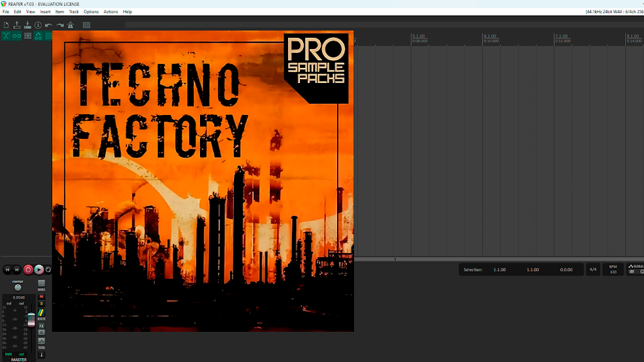Toggle item grouping chain-link icon
This screenshot has width=644, height=362.
[x=17, y=36]
